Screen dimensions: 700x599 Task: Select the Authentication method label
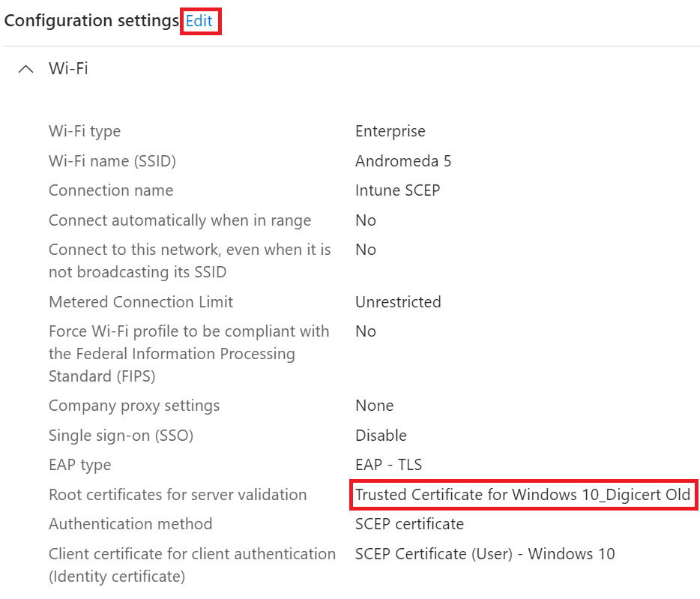(x=130, y=524)
